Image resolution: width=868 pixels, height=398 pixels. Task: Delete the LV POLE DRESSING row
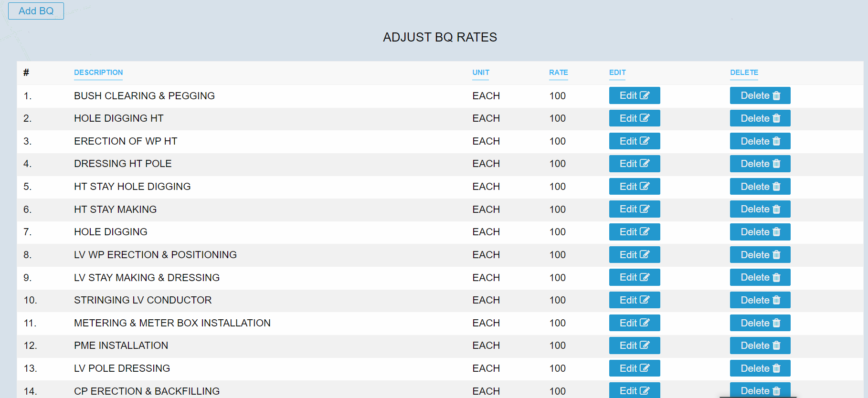(x=760, y=368)
